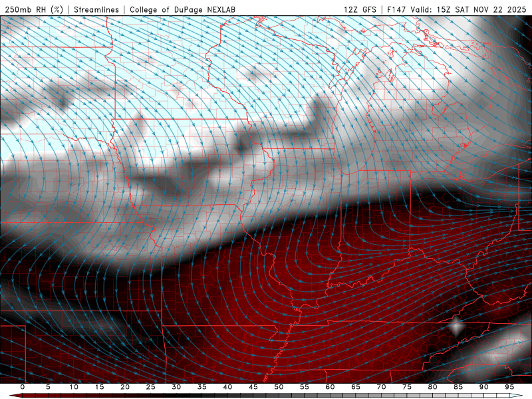Click the '5' colorbar tick label
532x399 pixels.
48,387
